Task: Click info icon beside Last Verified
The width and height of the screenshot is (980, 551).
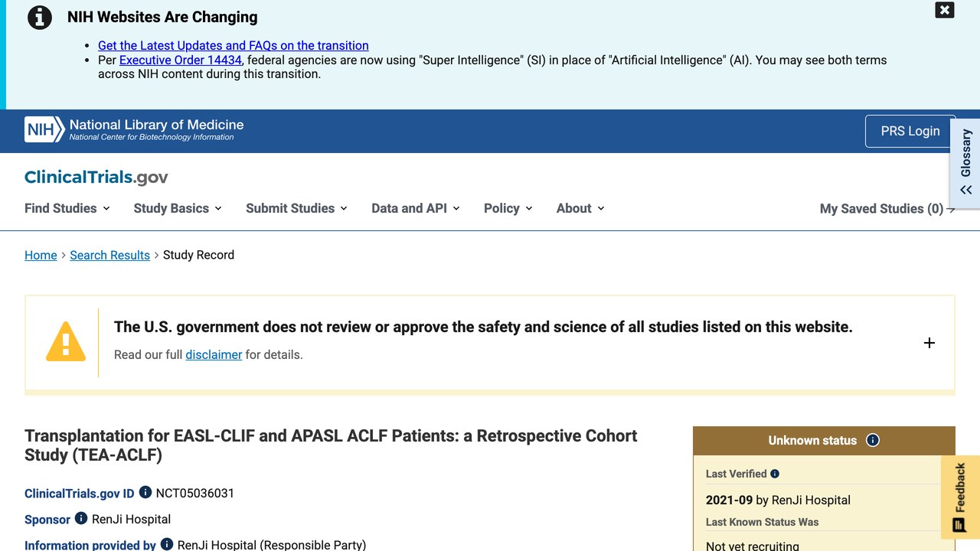Action: (x=775, y=474)
